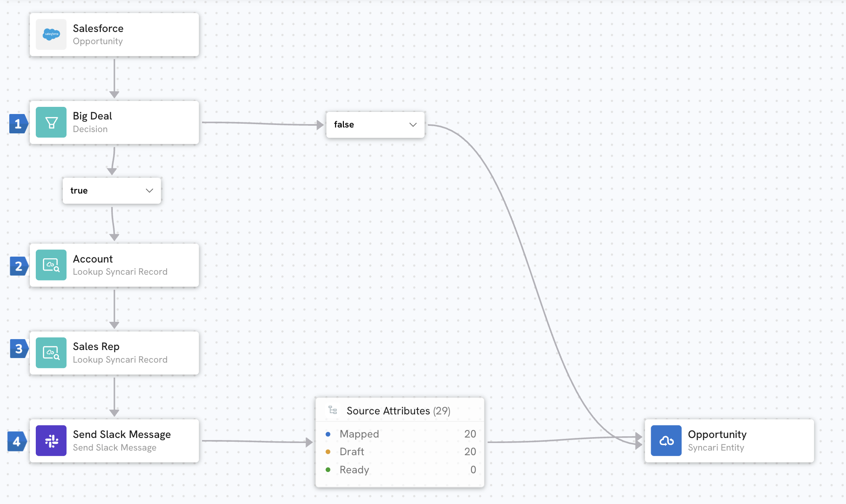The image size is (846, 504).
Task: Select the Sales Rep node title
Action: click(96, 346)
